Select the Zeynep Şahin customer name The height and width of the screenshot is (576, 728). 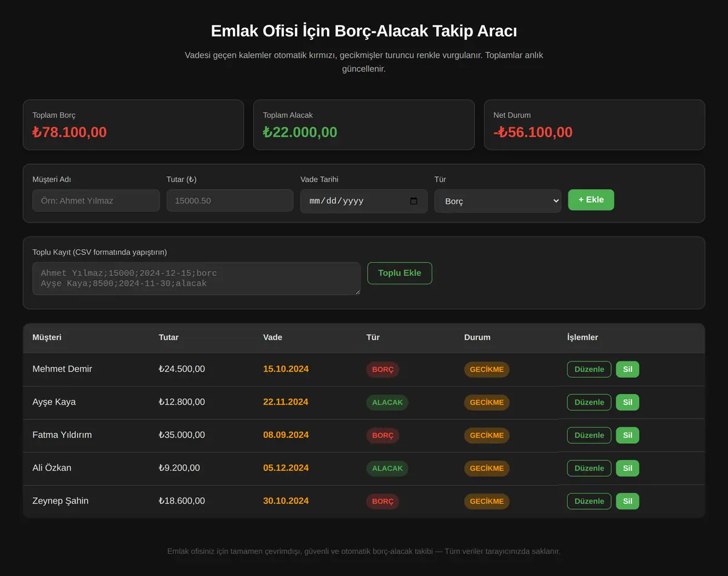pyautogui.click(x=60, y=501)
